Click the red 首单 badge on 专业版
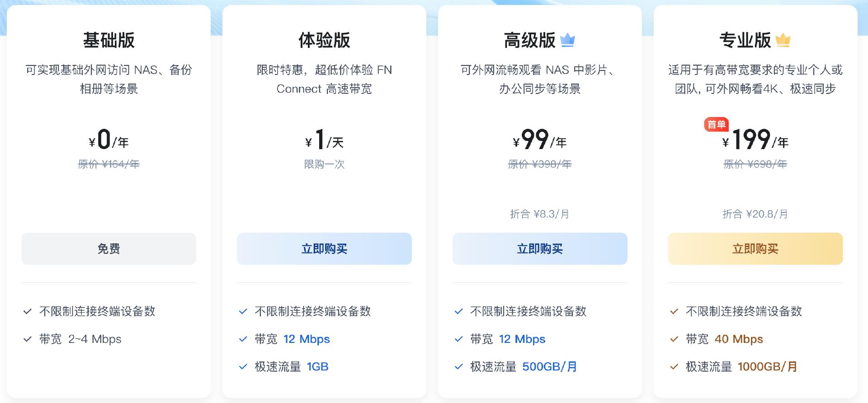 tap(716, 124)
